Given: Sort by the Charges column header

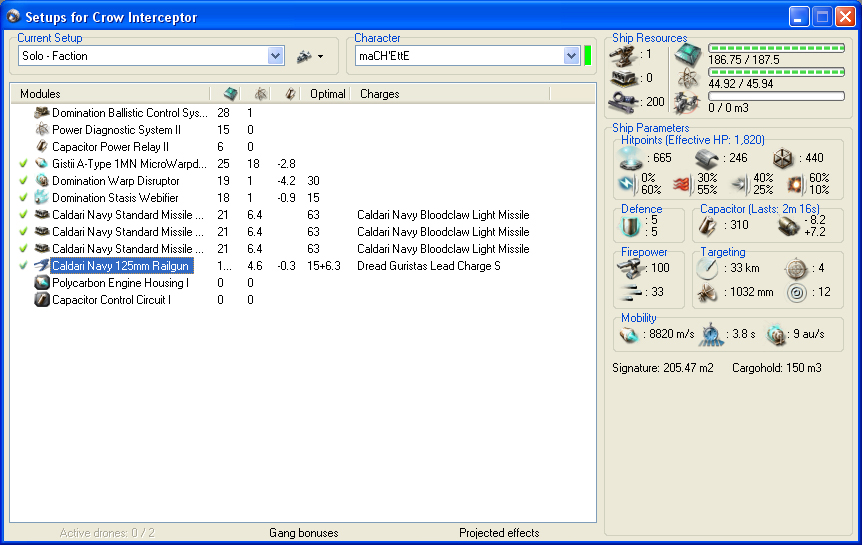Looking at the screenshot, I should [x=379, y=94].
